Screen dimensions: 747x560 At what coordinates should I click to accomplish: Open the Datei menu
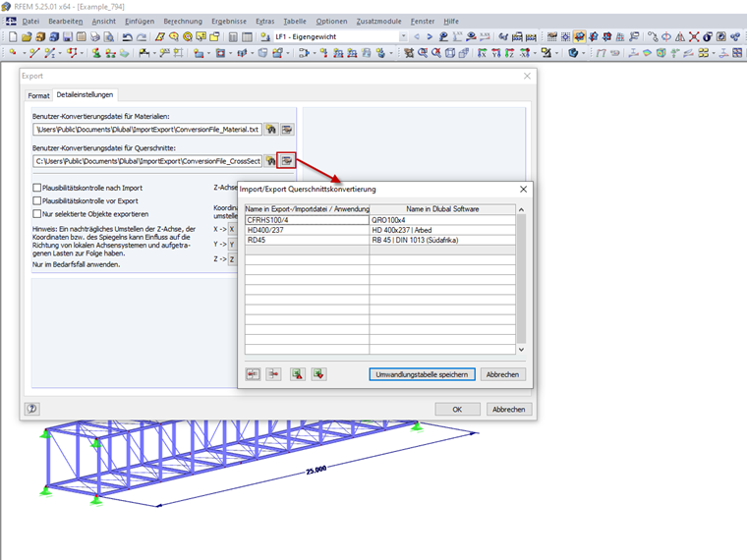point(30,21)
